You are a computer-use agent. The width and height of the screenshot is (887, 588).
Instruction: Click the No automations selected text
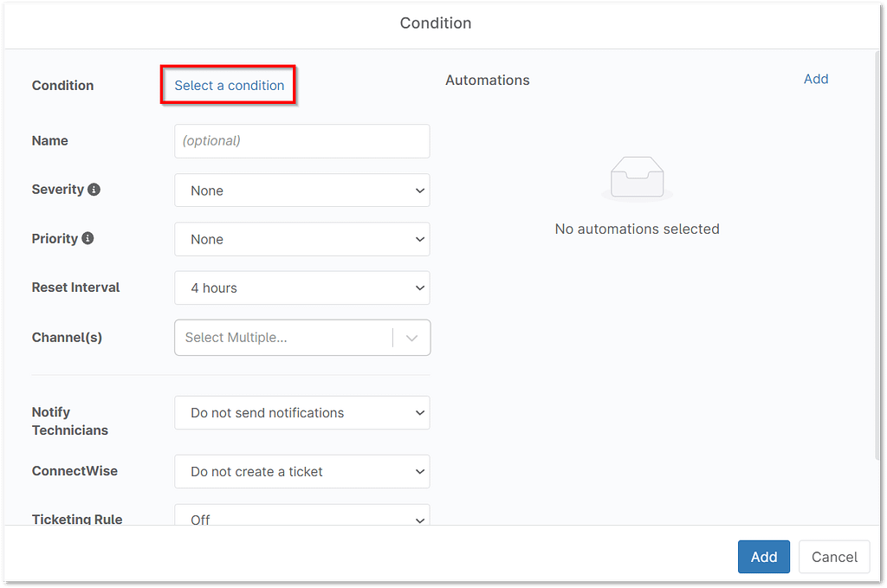[x=637, y=229]
